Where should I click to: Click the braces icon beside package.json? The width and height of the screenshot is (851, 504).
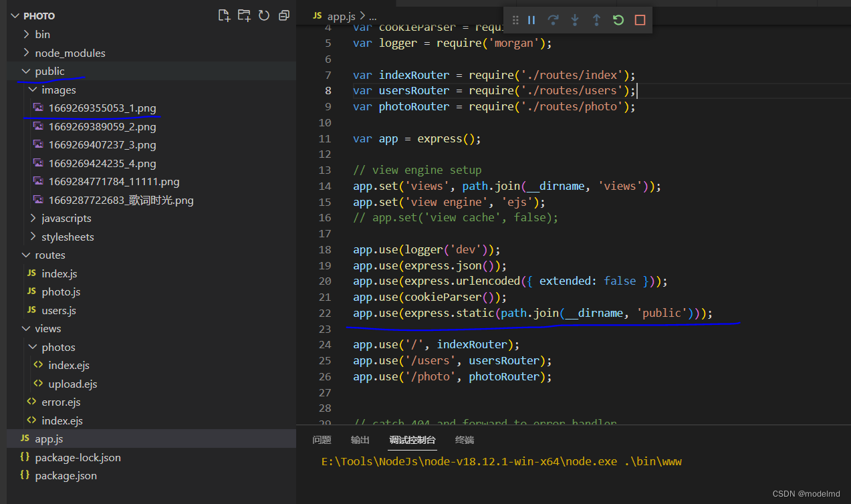[25, 475]
